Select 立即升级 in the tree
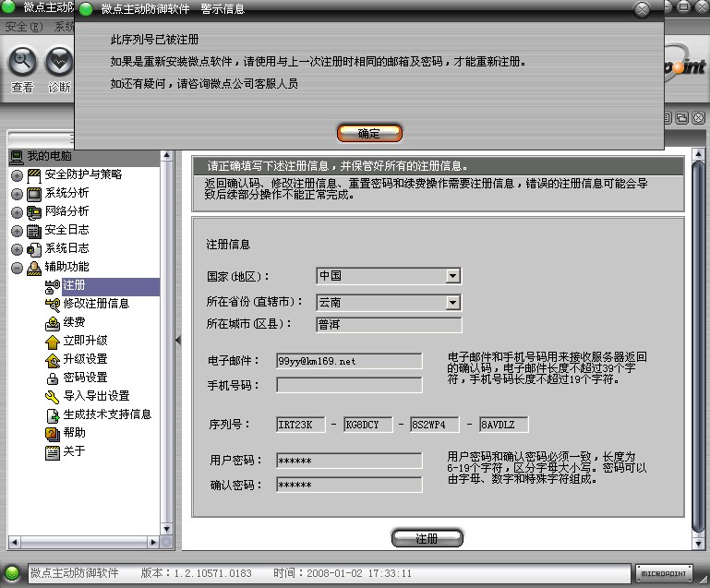The height and width of the screenshot is (588, 710). pyautogui.click(x=85, y=341)
